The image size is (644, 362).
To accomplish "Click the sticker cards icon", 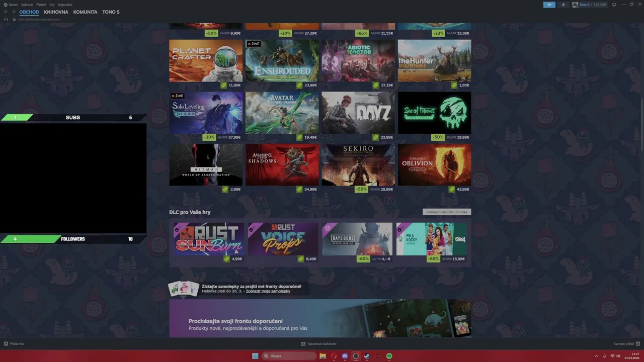I will (x=183, y=288).
